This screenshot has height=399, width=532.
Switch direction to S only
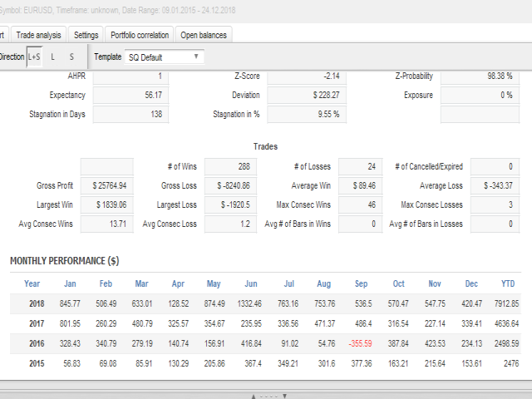(71, 57)
